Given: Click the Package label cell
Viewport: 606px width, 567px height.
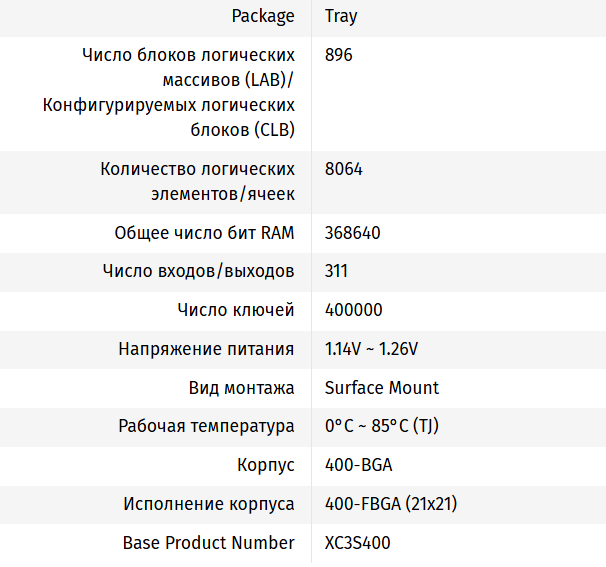Looking at the screenshot, I should 263,16.
